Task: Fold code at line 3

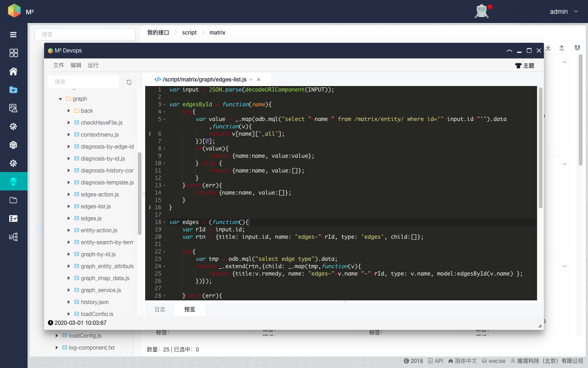Action: (x=165, y=104)
